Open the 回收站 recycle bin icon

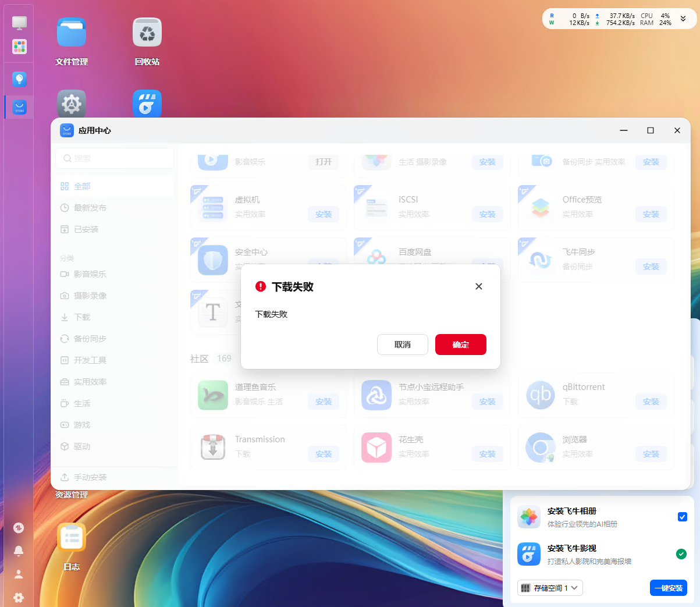[x=147, y=33]
